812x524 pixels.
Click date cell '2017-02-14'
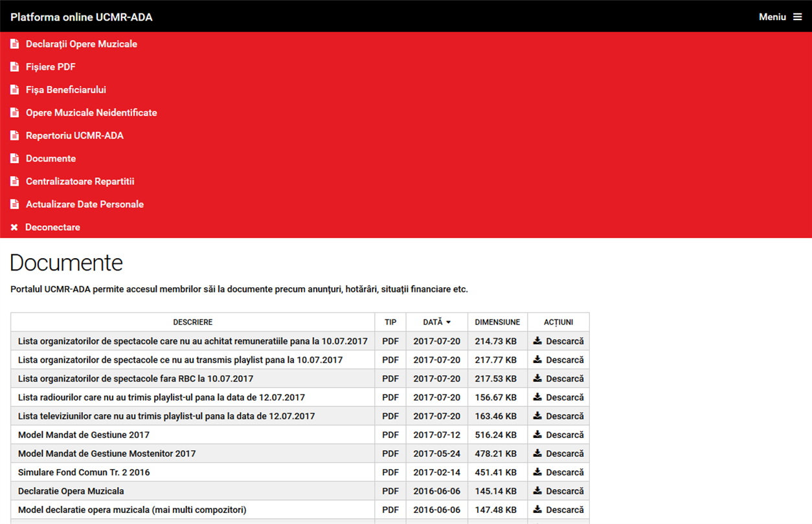(437, 472)
